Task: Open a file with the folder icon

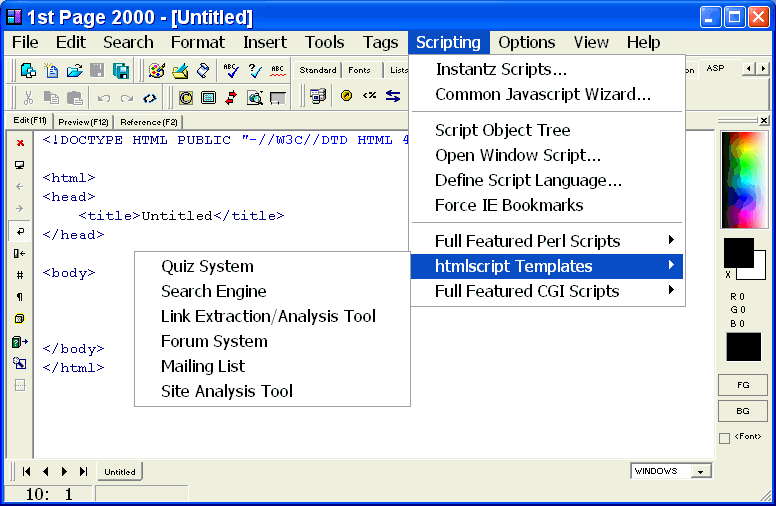Action: coord(74,71)
